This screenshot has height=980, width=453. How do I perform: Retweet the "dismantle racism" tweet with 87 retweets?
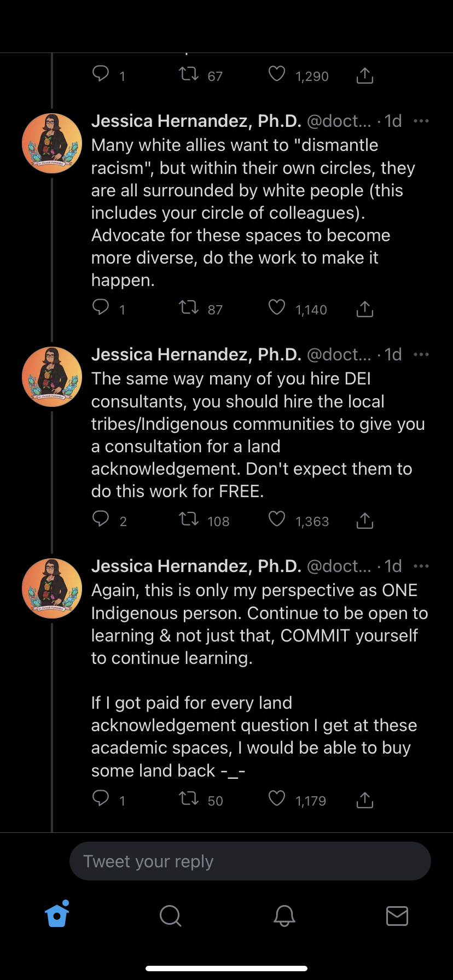(x=189, y=308)
